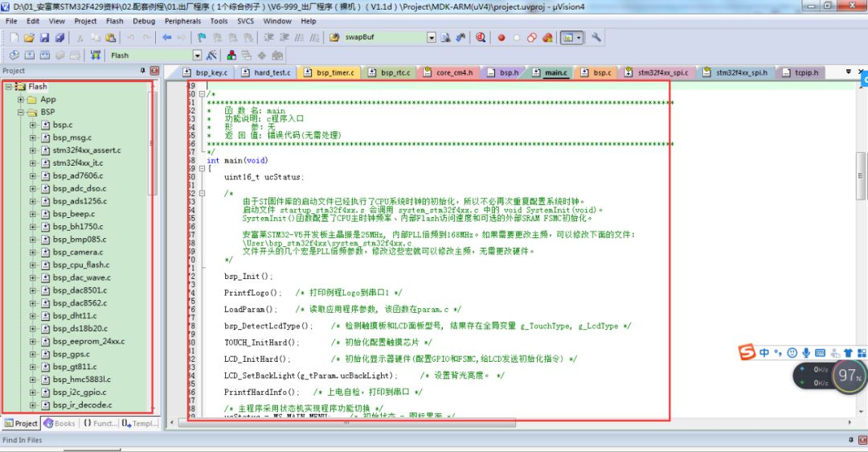This screenshot has width=868, height=452.
Task: Switch to the tcpip.h tab
Action: coord(801,72)
